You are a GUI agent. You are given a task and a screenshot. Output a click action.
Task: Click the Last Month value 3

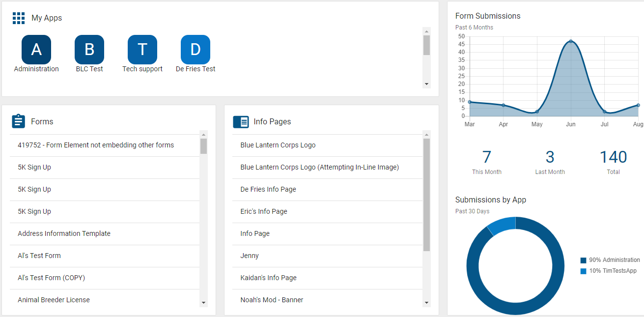550,157
